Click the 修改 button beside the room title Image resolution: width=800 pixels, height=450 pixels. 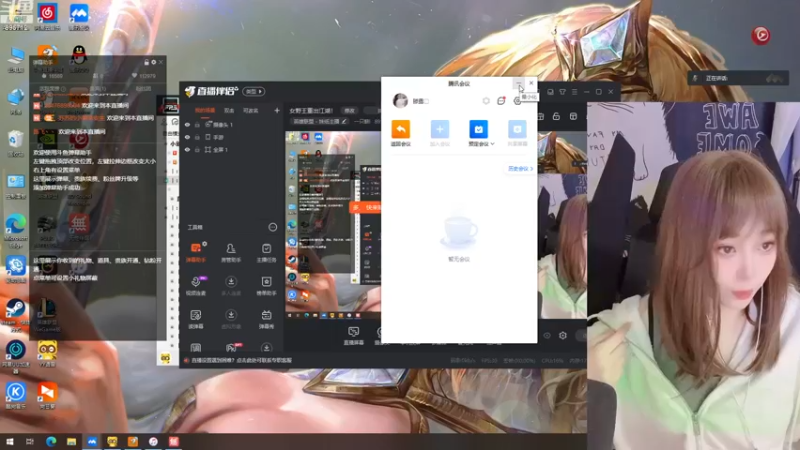coord(349,110)
